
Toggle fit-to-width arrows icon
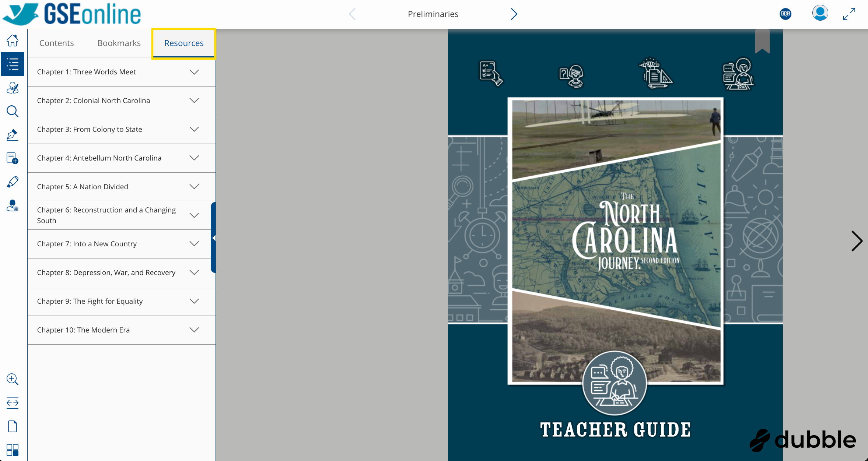click(13, 403)
